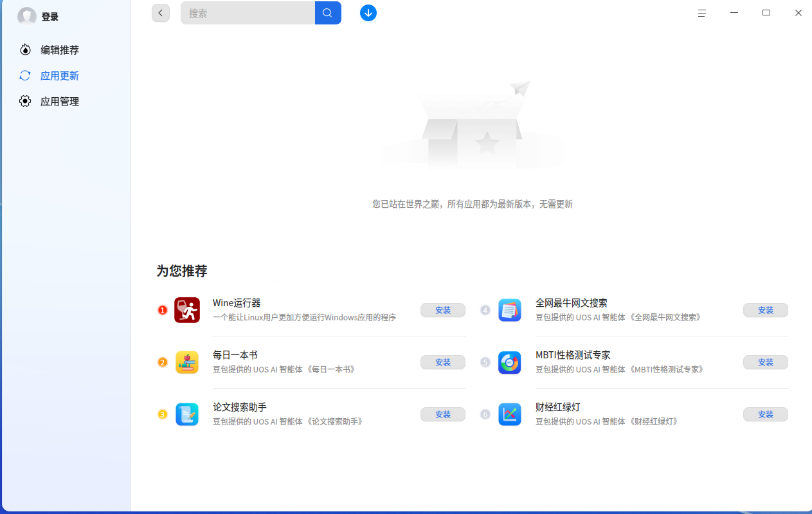
Task: Click the 每日一本书 app icon
Action: point(187,362)
